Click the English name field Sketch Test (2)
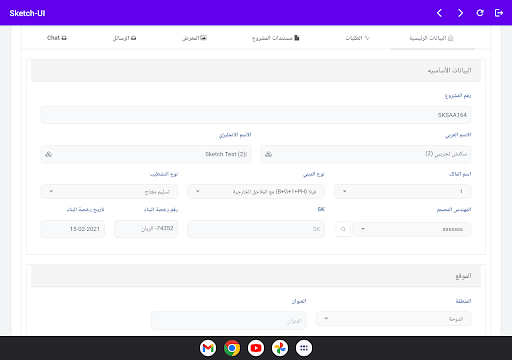 (146, 154)
